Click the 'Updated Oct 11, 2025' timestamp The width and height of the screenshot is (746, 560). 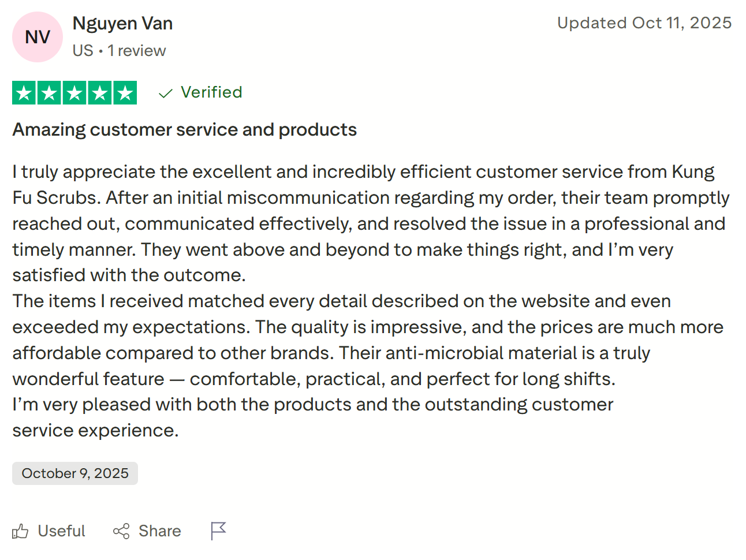click(644, 23)
